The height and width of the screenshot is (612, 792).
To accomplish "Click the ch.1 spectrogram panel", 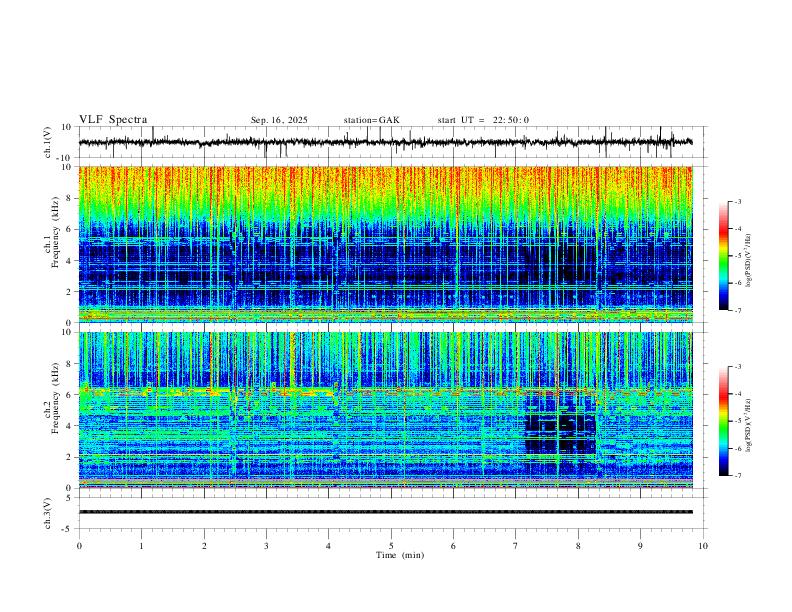I will pos(386,244).
